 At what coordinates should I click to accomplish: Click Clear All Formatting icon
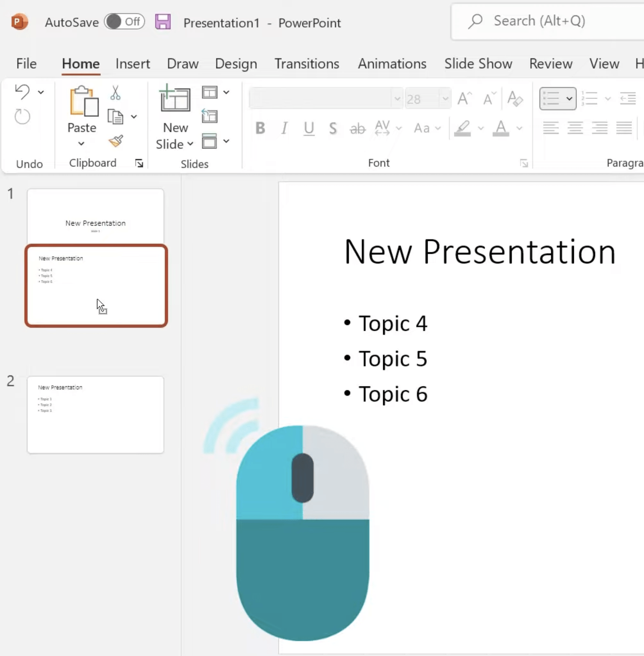[x=515, y=99]
